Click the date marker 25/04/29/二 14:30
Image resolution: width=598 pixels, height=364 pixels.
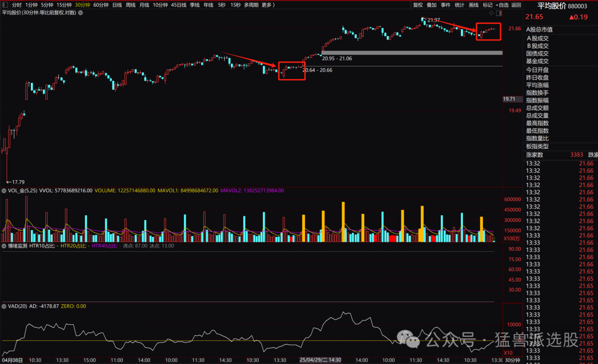pyautogui.click(x=320, y=360)
